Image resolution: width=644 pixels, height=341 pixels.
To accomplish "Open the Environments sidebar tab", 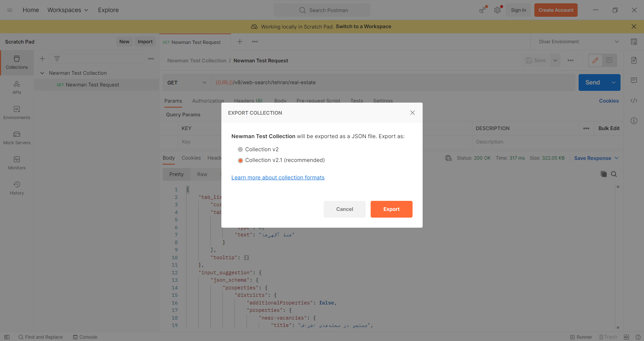I will [17, 113].
